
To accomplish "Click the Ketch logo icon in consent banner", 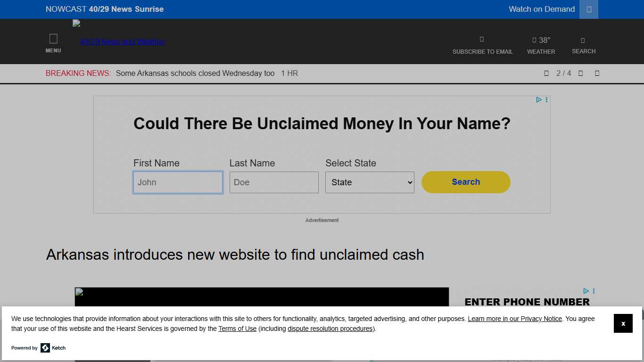I will (46, 348).
